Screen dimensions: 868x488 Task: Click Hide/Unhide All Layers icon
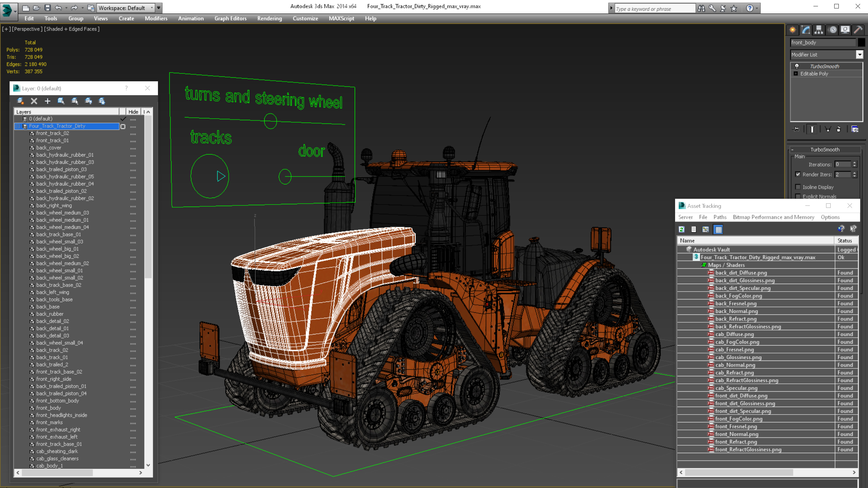click(88, 101)
